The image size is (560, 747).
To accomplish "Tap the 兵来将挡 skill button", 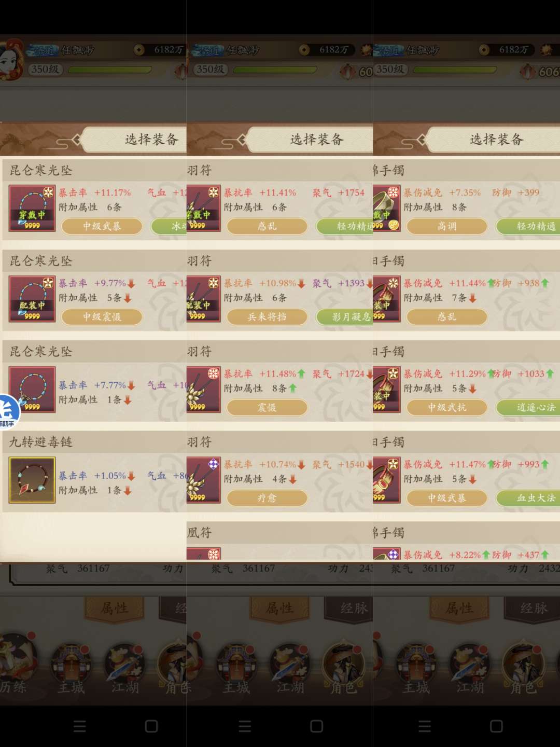I will 267,316.
